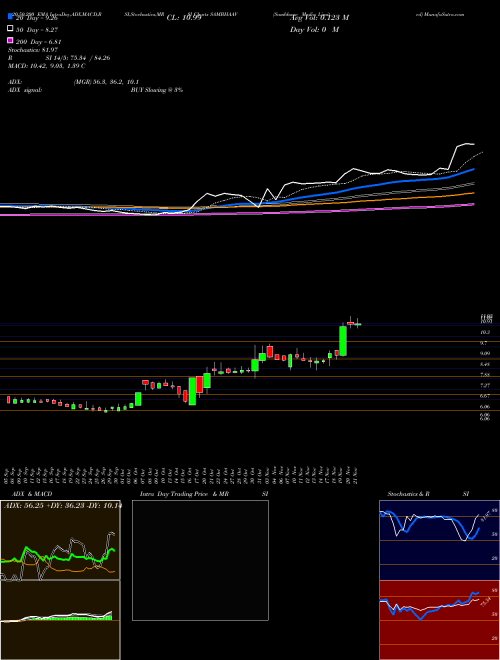Click the 'MACD: 10.42, 9.03, 1.39 C' readout
Screen dimensions: 500x660
click(46, 66)
